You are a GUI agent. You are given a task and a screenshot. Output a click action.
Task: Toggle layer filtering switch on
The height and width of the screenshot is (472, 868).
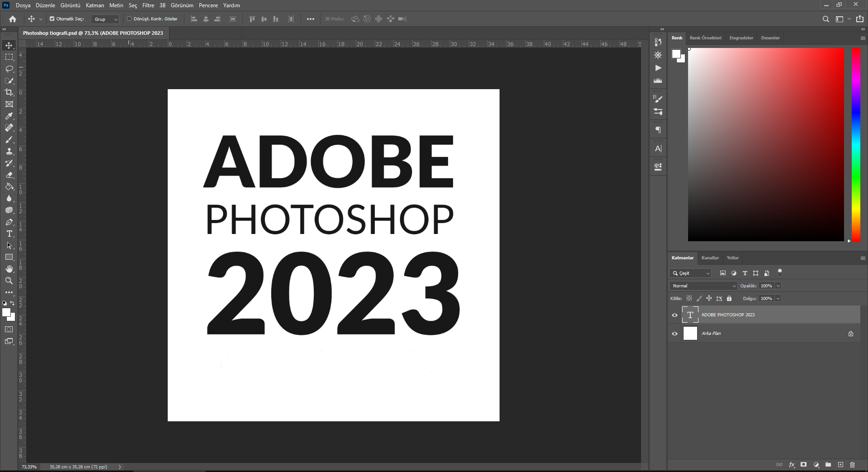pos(779,272)
